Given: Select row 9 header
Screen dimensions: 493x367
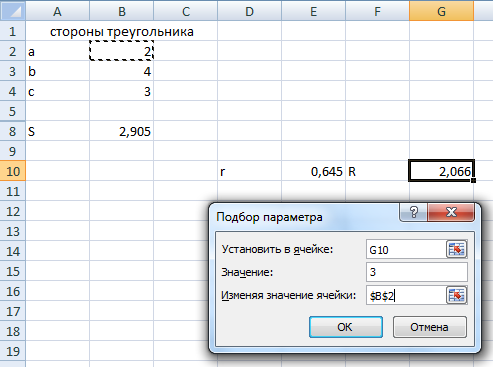Looking at the screenshot, I should pyautogui.click(x=13, y=151).
